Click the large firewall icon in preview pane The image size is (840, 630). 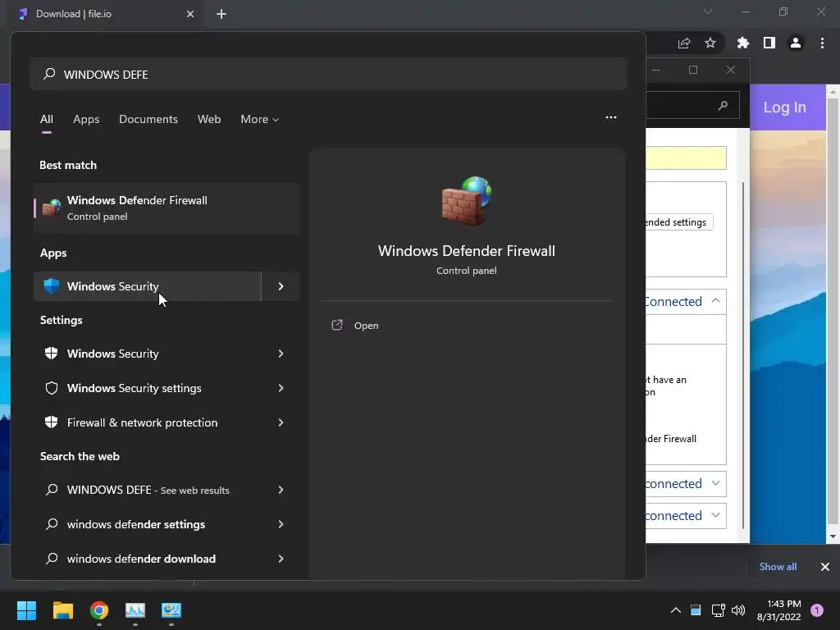click(x=466, y=201)
